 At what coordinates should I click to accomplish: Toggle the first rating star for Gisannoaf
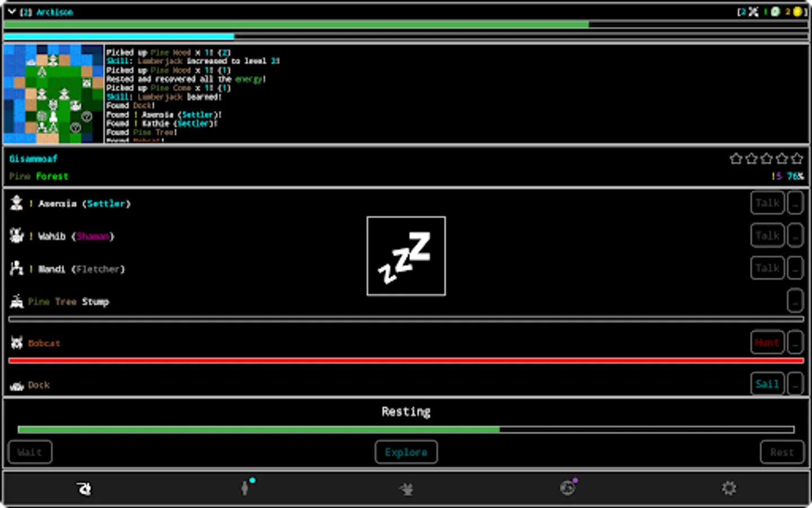coord(736,159)
